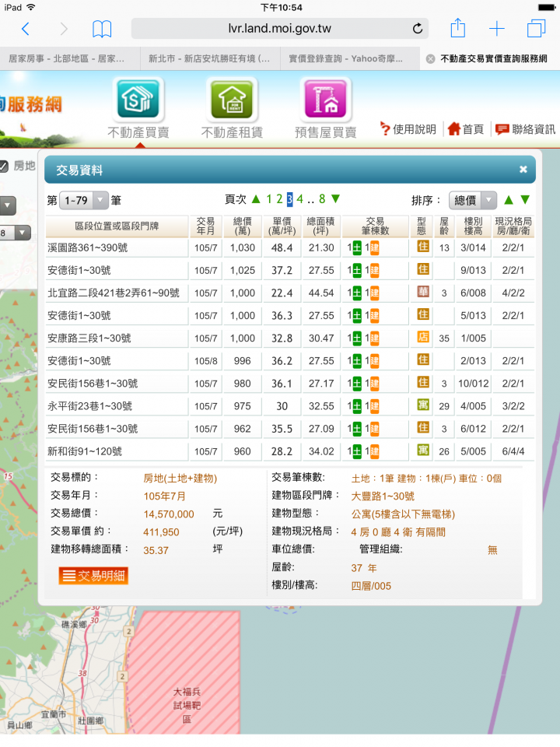Open 不動產租賃 section icon
The image size is (560, 747).
232,100
